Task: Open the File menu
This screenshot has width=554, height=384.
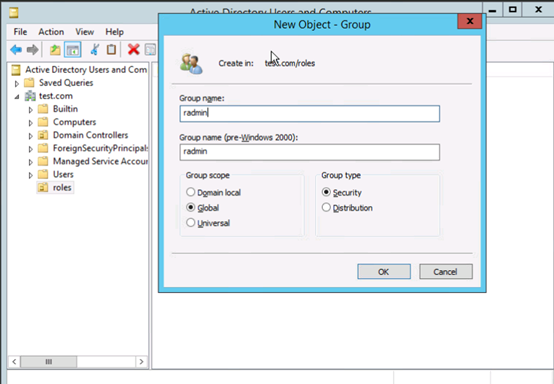Action: point(20,32)
